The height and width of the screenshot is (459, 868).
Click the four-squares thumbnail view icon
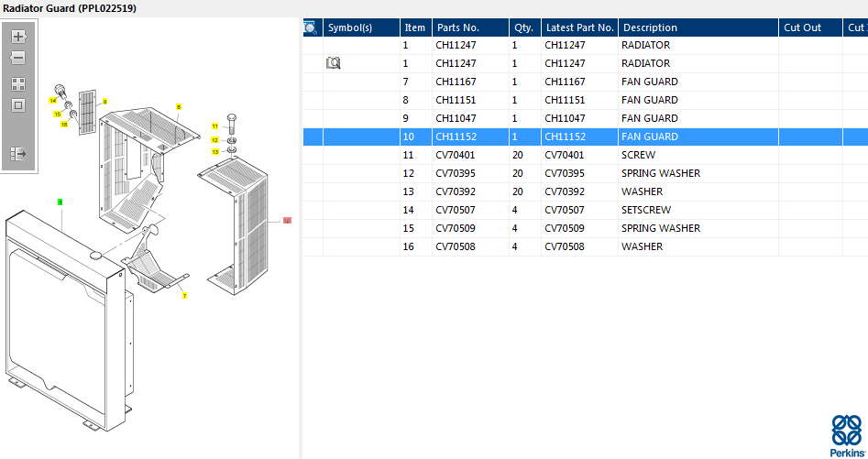pos(18,83)
